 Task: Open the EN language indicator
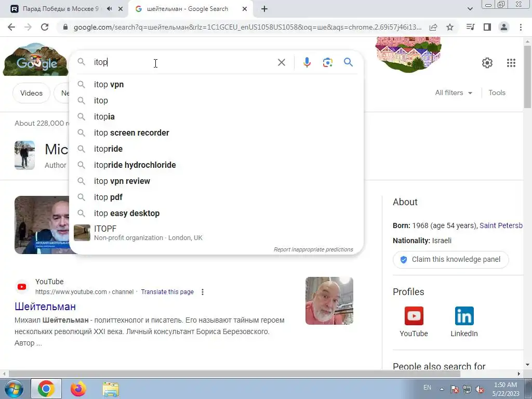427,388
